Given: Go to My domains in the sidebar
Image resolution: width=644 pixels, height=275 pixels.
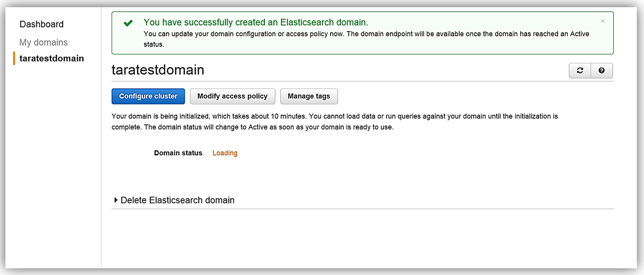Looking at the screenshot, I should click(x=43, y=43).
